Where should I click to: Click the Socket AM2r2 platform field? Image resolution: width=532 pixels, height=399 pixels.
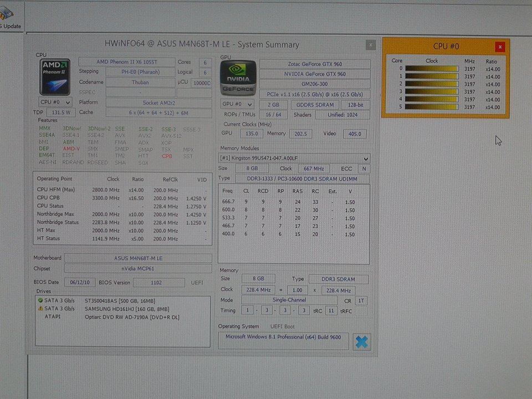point(159,103)
